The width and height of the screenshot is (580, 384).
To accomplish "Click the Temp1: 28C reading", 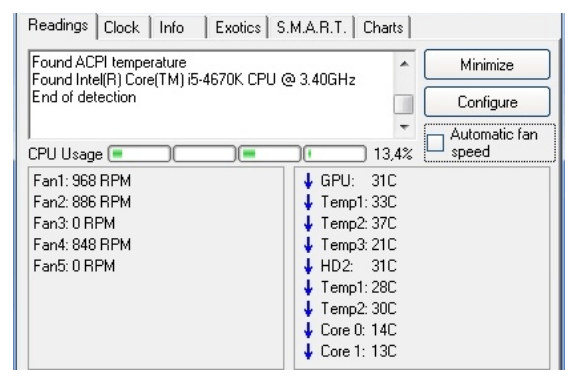I will coord(358,287).
